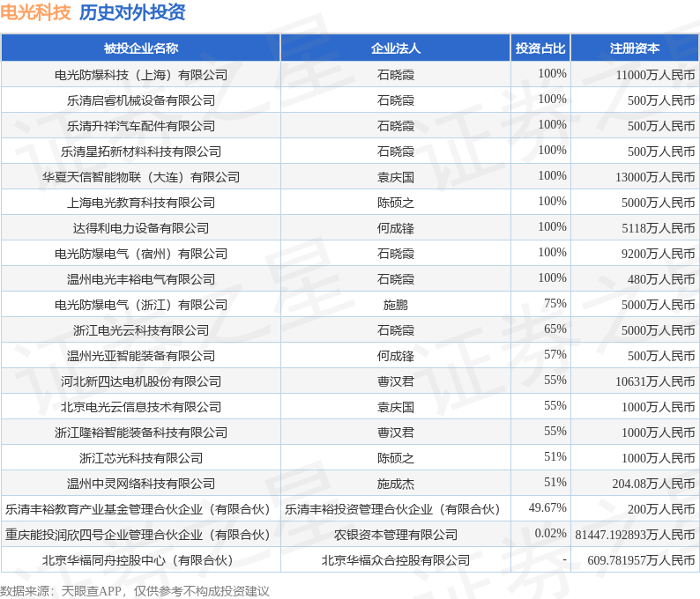Select 温州光亚智能装备有限公司 cell
Image resolution: width=700 pixels, height=599 pixels.
click(x=141, y=356)
